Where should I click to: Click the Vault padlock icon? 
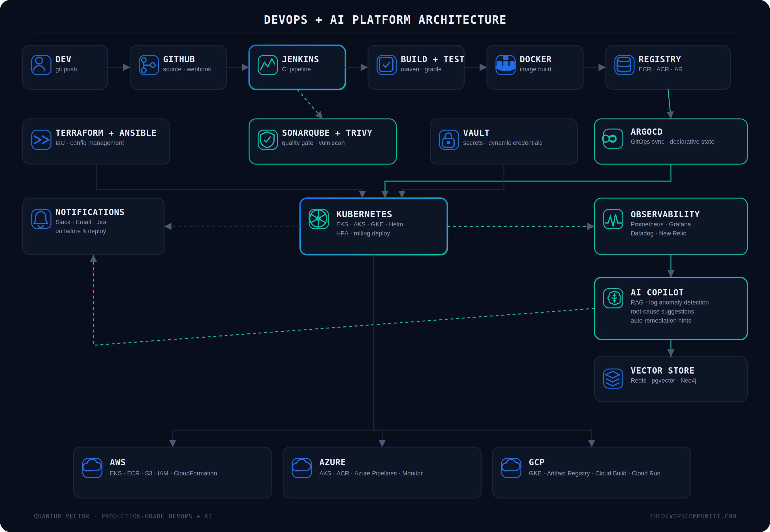[x=449, y=140]
